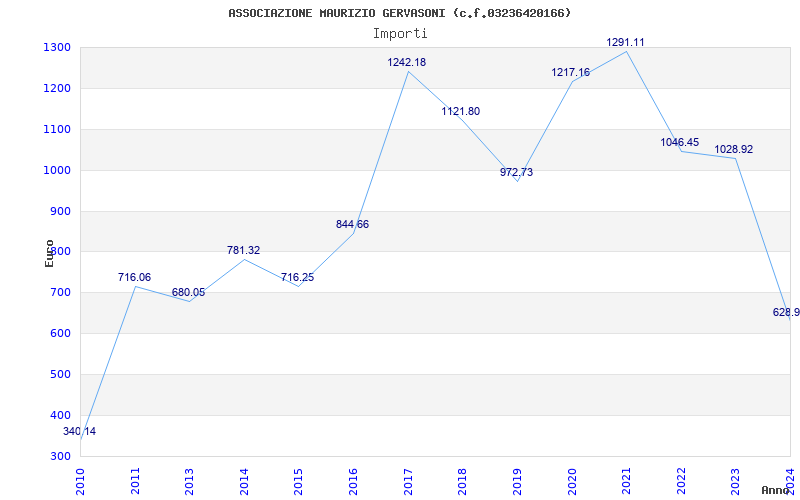Select the 781.32 data label
The image size is (800, 500).
[x=243, y=251]
